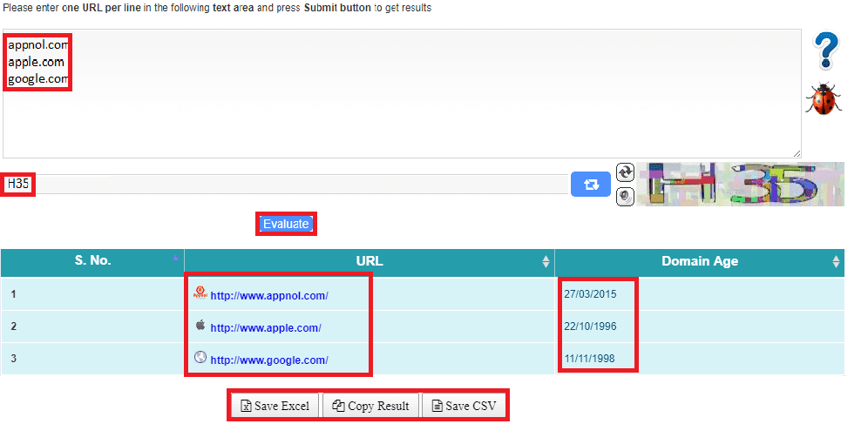Open the http://www.apple.com/ link
The image size is (868, 424).
266,328
